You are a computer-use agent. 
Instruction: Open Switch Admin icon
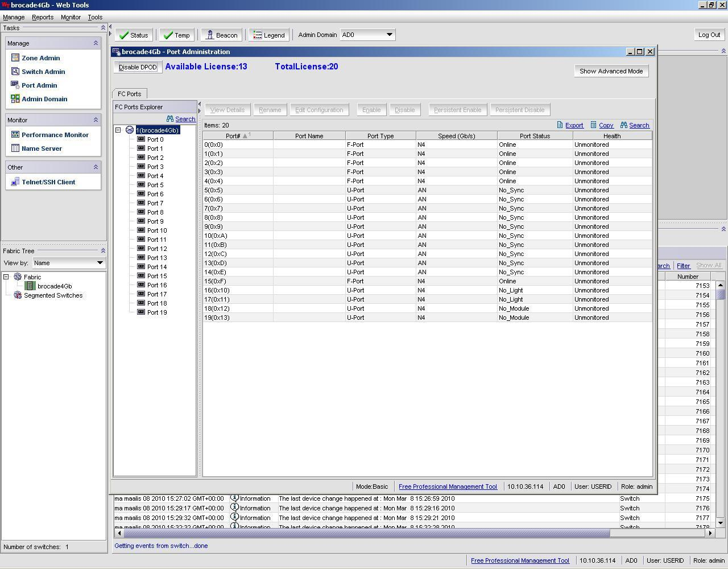pos(15,71)
